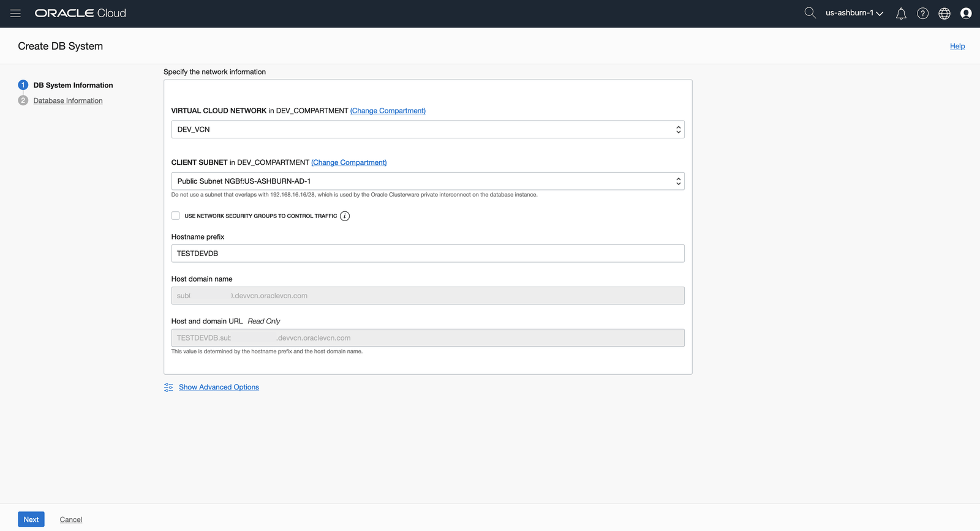Go to DB System Information step
980x531 pixels.
(73, 85)
